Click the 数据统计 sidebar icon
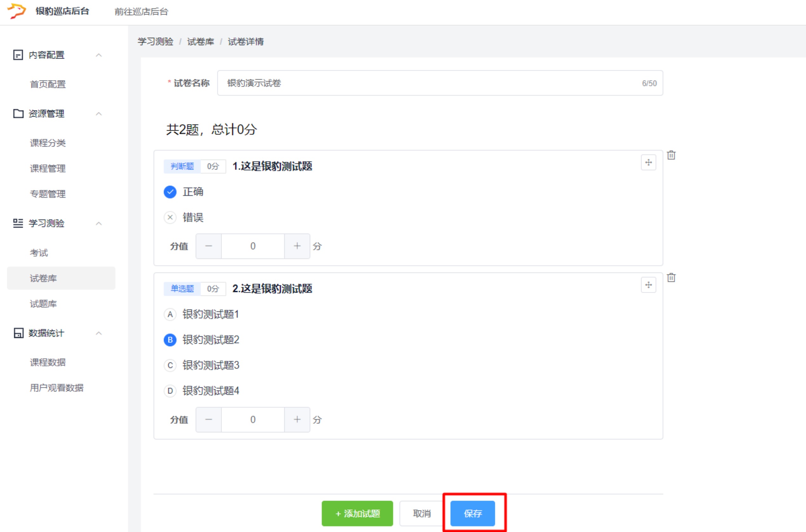This screenshot has width=806, height=532. (18, 333)
